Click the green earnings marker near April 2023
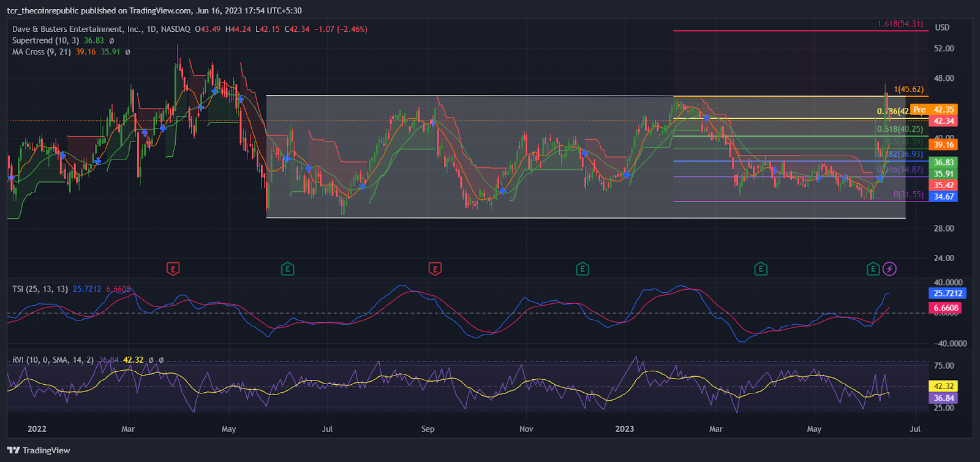This screenshot has height=462, width=980. click(761, 268)
